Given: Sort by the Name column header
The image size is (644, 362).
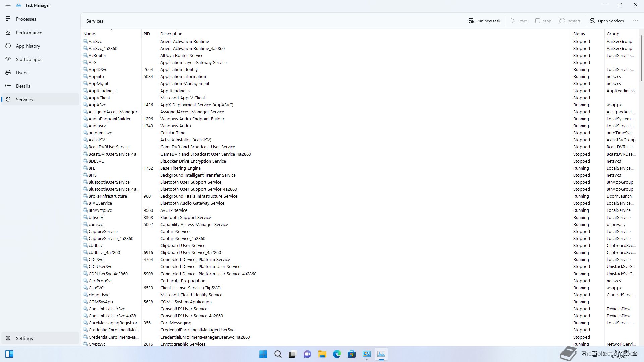Looking at the screenshot, I should click(x=111, y=34).
